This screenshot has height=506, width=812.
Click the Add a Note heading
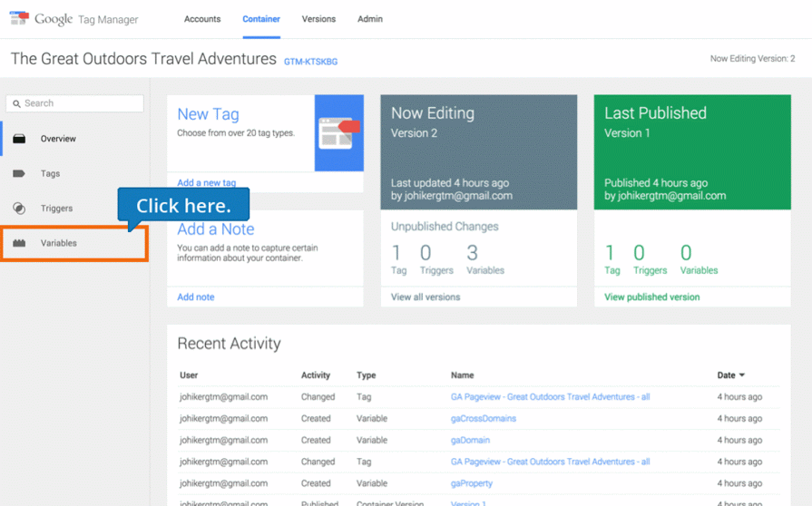(216, 229)
